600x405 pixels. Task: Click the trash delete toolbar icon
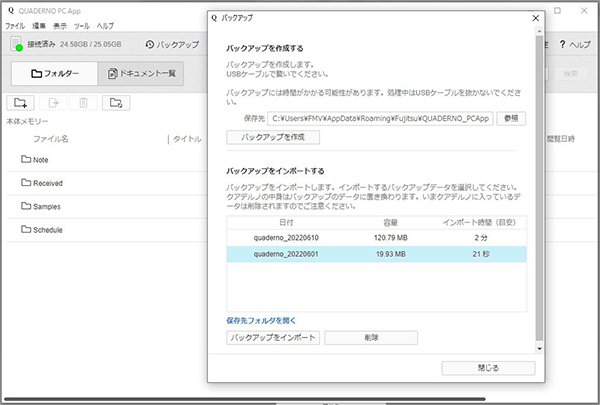pyautogui.click(x=83, y=103)
